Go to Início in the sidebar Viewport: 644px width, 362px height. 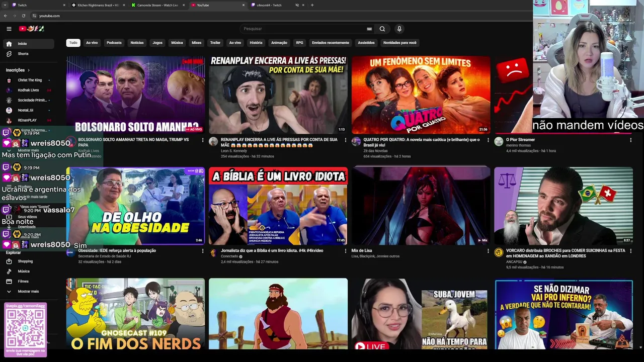click(x=29, y=44)
